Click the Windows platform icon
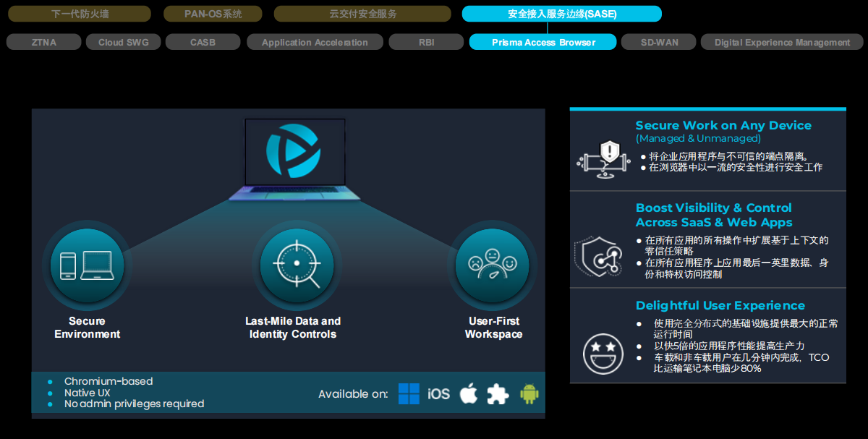 [409, 394]
